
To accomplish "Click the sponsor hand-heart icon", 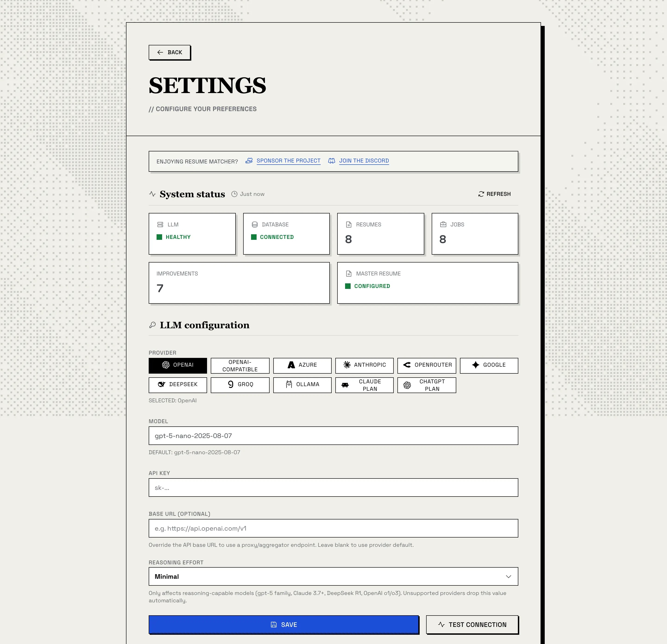I will [x=249, y=161].
